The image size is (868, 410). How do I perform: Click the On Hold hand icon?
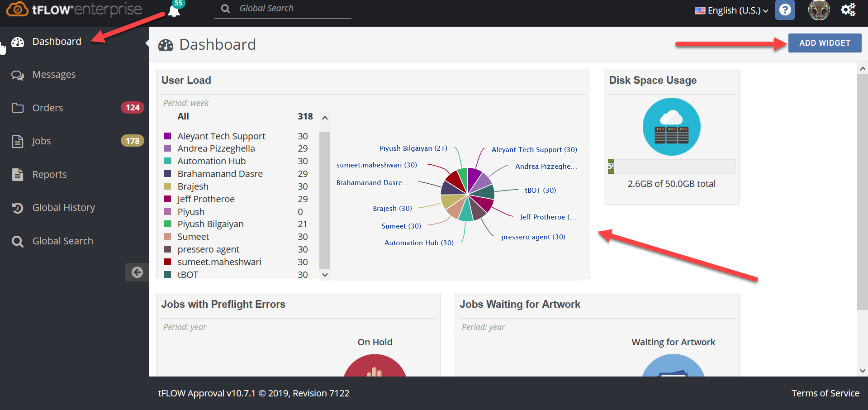tap(375, 365)
